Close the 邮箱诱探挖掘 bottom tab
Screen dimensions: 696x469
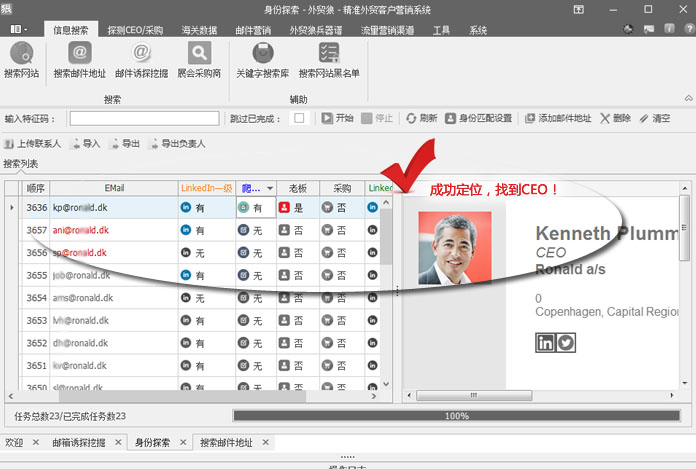117,442
